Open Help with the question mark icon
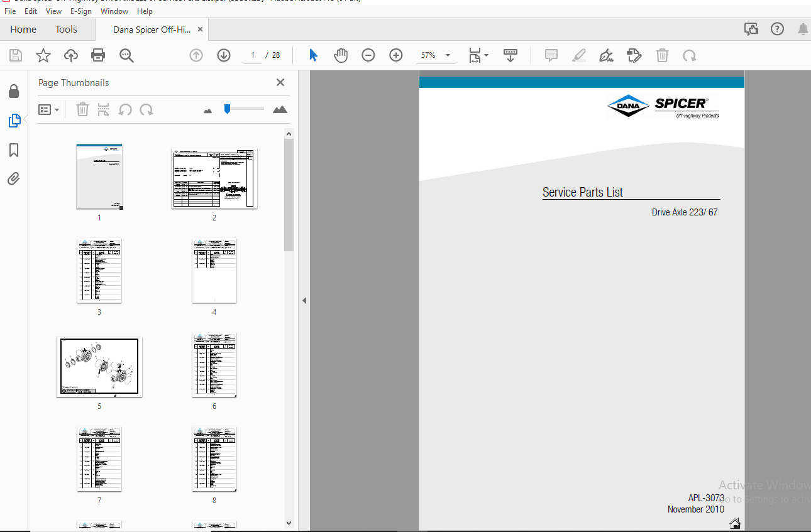 click(777, 29)
